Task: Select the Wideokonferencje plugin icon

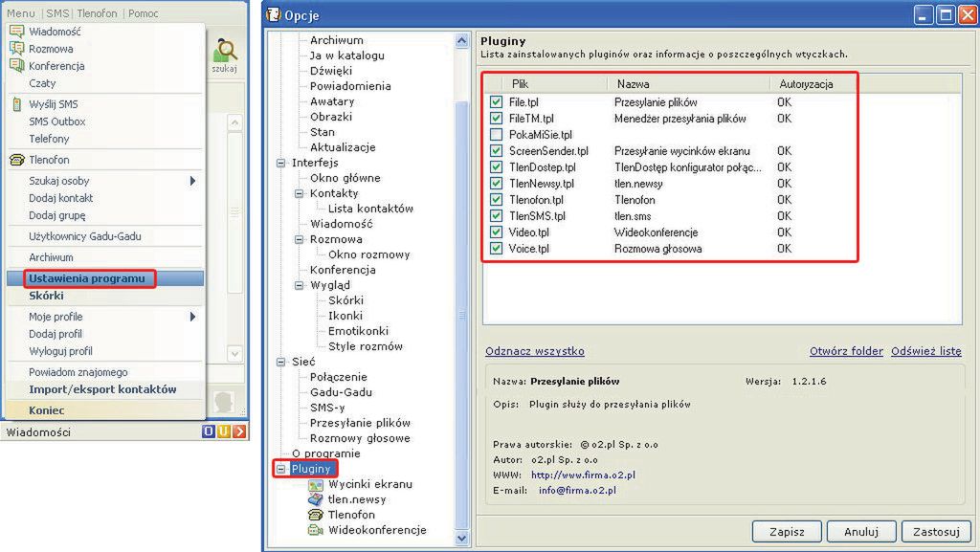Action: (316, 530)
